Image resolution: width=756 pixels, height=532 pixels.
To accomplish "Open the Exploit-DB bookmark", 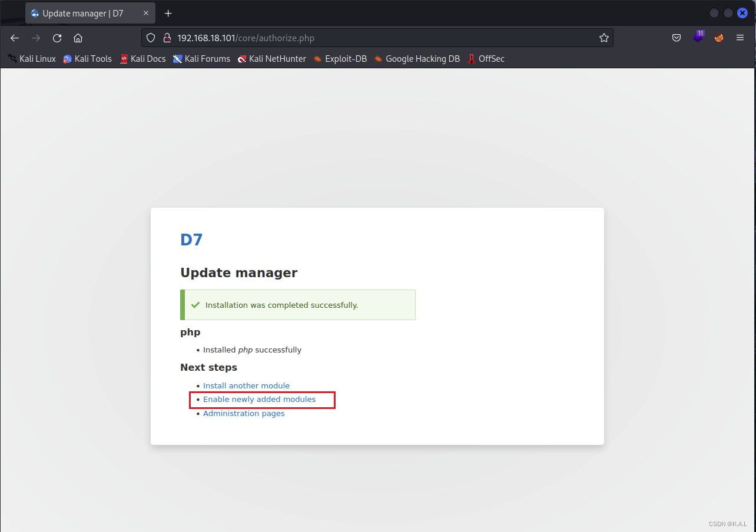I will (x=340, y=59).
